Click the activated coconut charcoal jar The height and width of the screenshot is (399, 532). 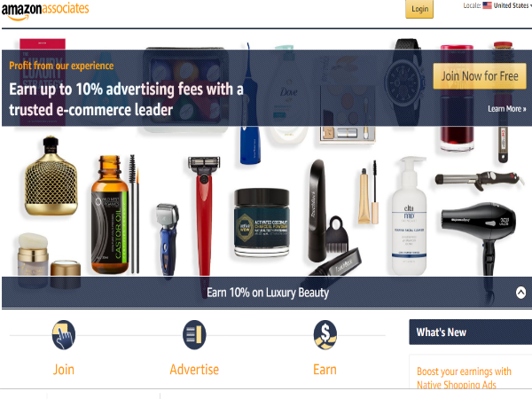click(262, 223)
